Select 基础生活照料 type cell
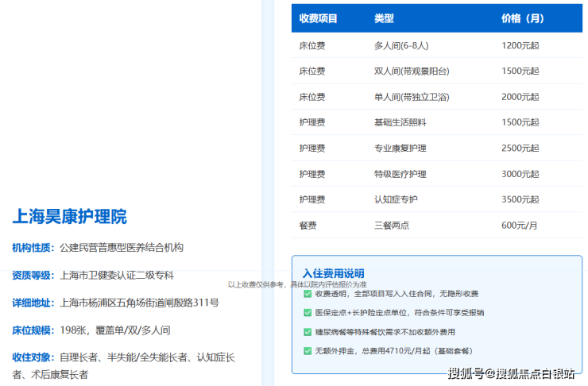The image size is (588, 386). pos(400,122)
